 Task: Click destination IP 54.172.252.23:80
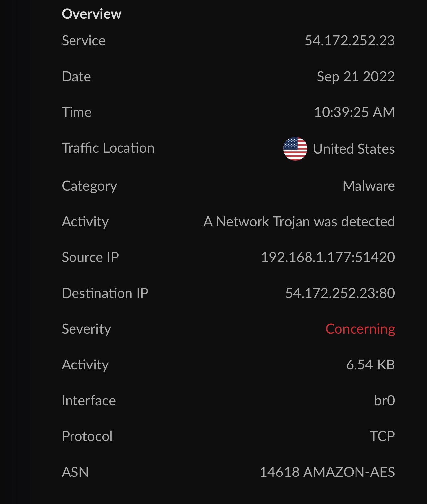[x=340, y=293]
